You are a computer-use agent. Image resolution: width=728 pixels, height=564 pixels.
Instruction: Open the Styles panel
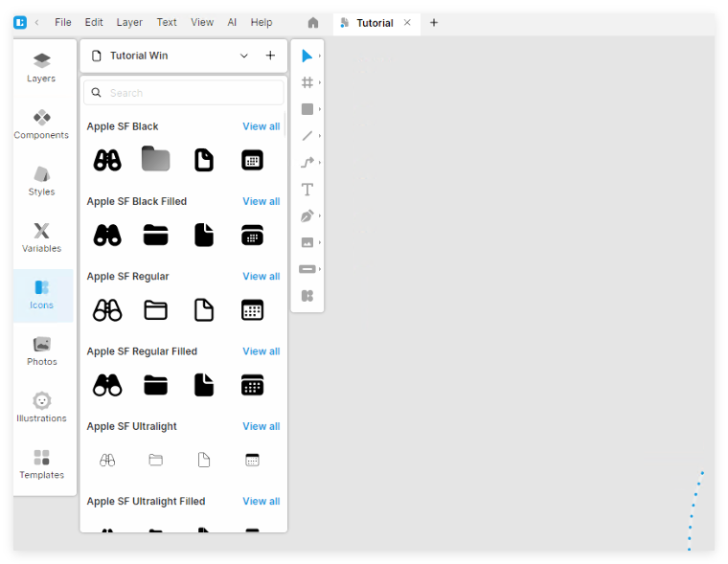pos(41,181)
